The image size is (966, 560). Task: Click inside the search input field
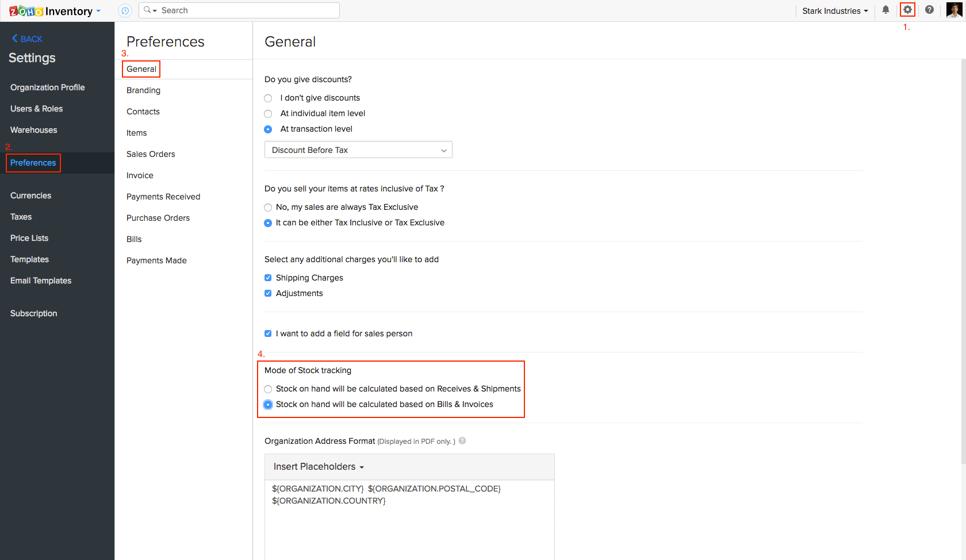pos(241,10)
